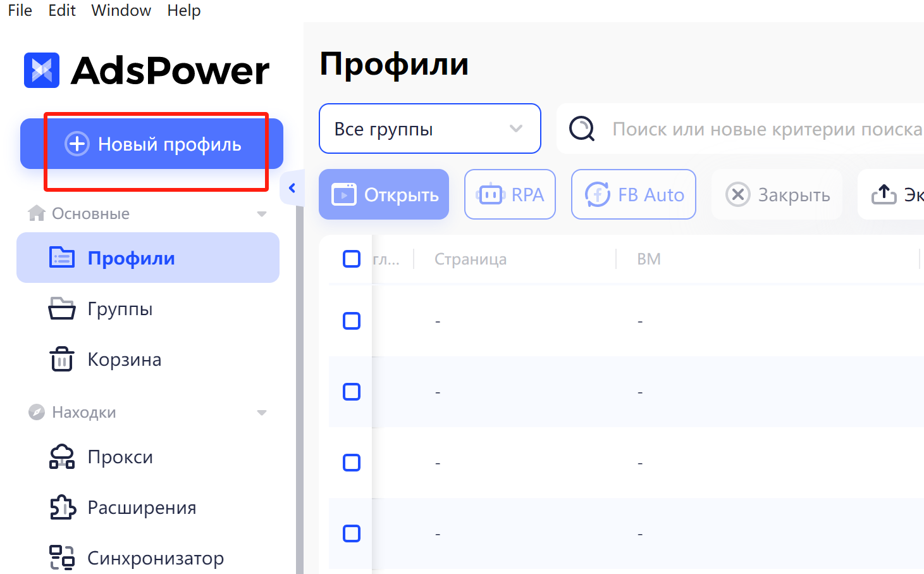924x574 pixels.
Task: Open Прокси in the sidebar
Action: pyautogui.click(x=148, y=457)
